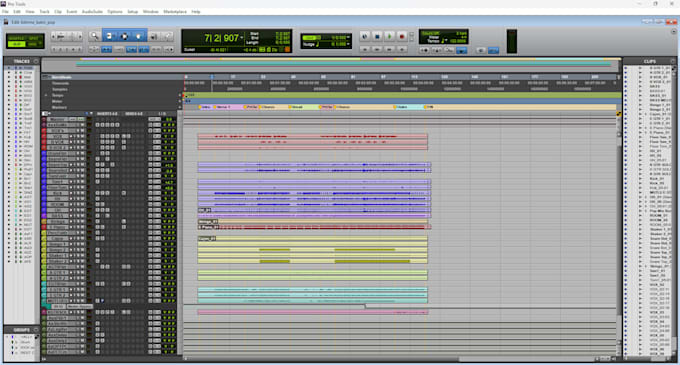This screenshot has width=680, height=365.
Task: Select the Scrubber speaker tool
Action: 154,36
